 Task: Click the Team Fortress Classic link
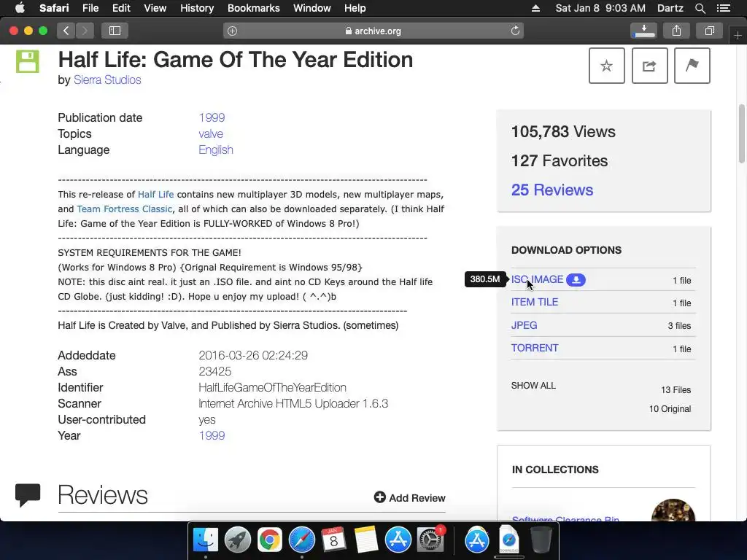click(x=124, y=209)
